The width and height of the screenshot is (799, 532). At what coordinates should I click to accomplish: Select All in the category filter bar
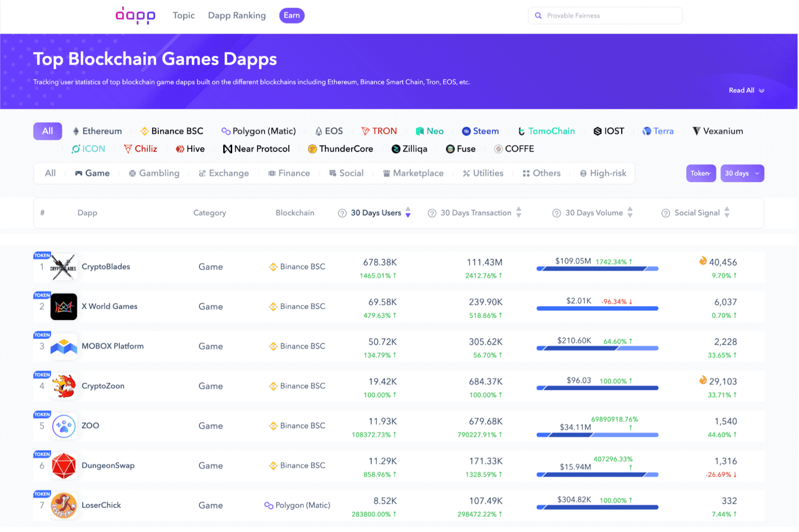point(50,174)
